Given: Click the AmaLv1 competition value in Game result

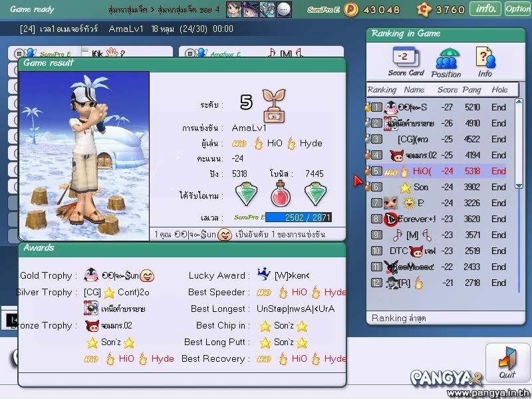Looking at the screenshot, I should tap(249, 128).
